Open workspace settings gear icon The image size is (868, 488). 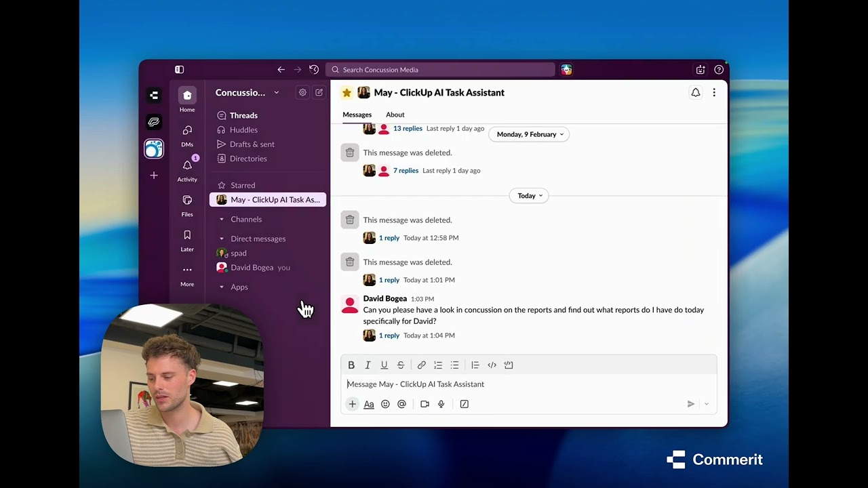point(302,92)
